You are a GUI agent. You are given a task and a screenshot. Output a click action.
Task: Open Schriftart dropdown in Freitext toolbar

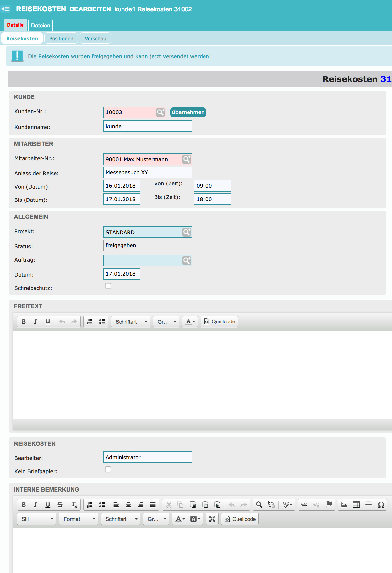131,322
